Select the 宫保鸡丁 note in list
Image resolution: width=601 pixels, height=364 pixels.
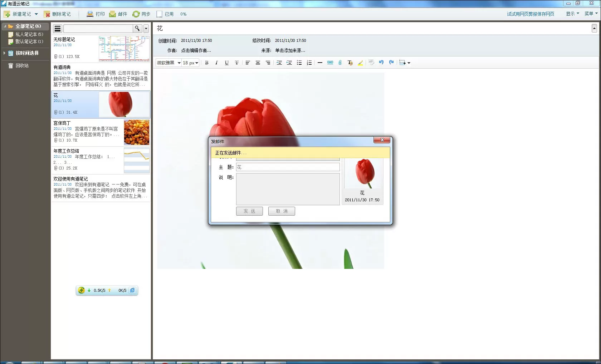tap(101, 132)
